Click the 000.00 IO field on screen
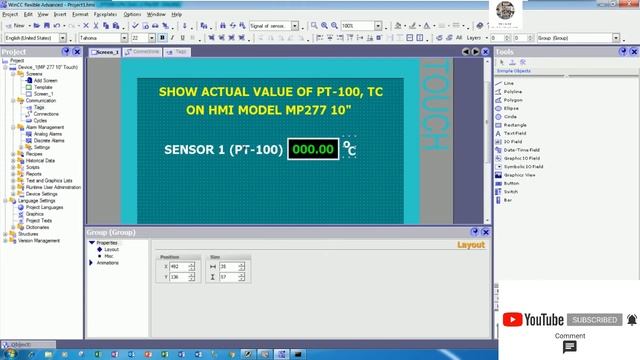The image size is (640, 360). [x=313, y=149]
